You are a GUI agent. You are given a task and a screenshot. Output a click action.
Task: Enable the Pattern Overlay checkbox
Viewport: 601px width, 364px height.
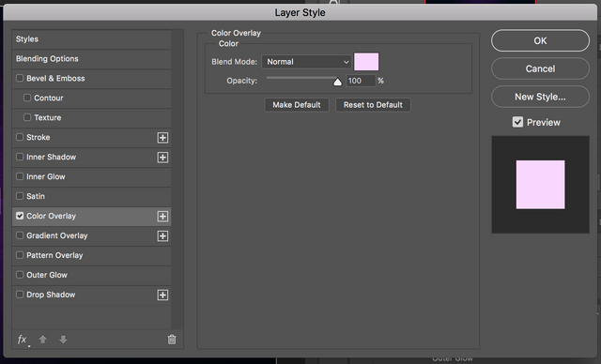tap(20, 255)
